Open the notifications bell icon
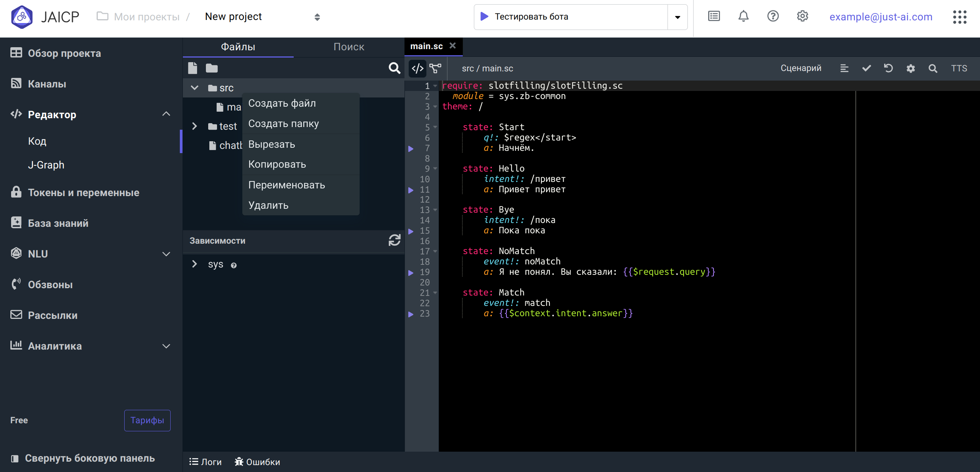This screenshot has width=980, height=472. (x=743, y=17)
